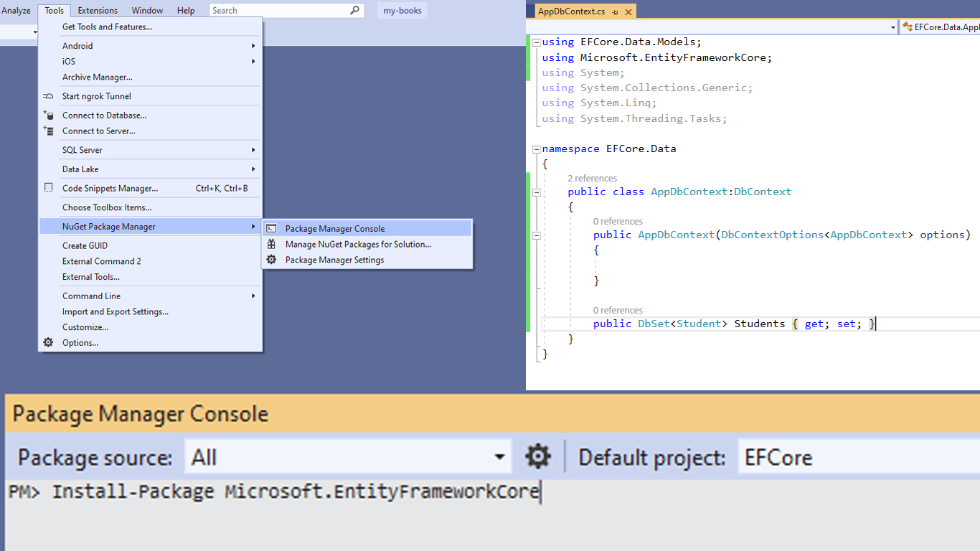This screenshot has width=980, height=551.
Task: Click "0 references" above the constructor
Action: [618, 221]
